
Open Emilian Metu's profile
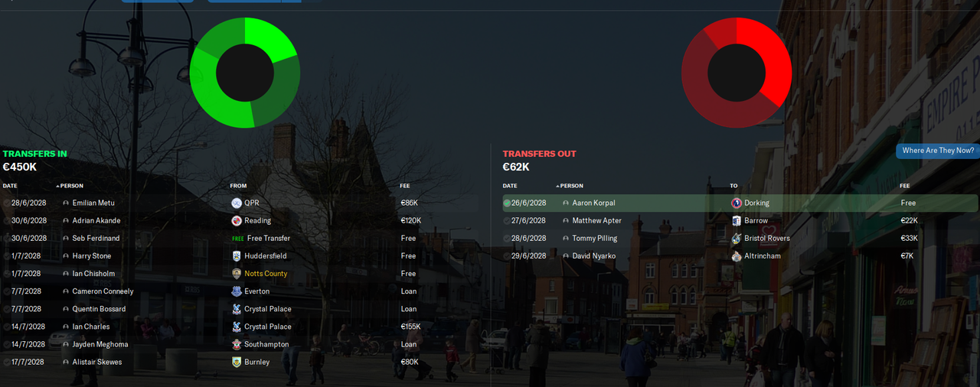pos(93,203)
